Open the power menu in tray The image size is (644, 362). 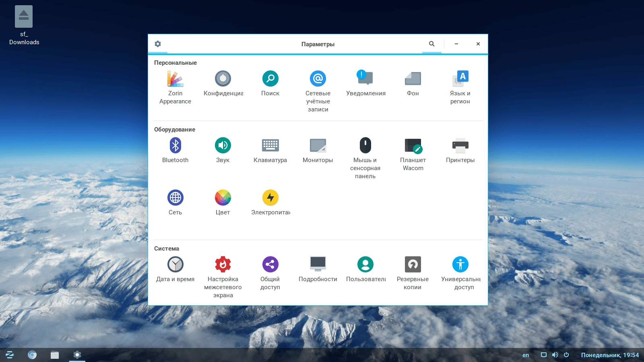566,355
